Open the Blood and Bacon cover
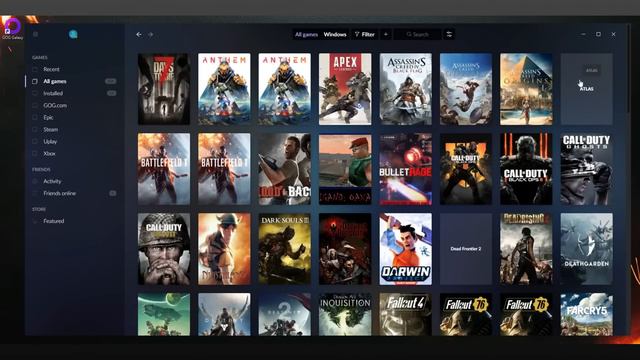This screenshot has width=640, height=360. pyautogui.click(x=284, y=169)
